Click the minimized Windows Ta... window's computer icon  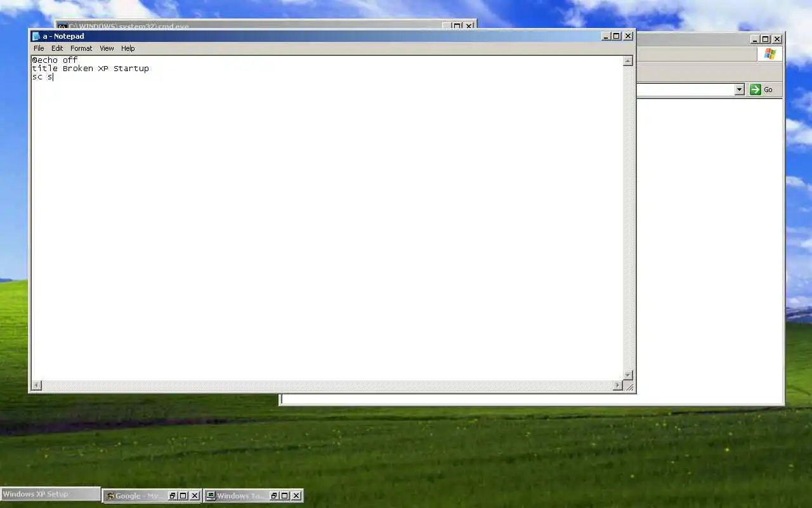pos(211,496)
